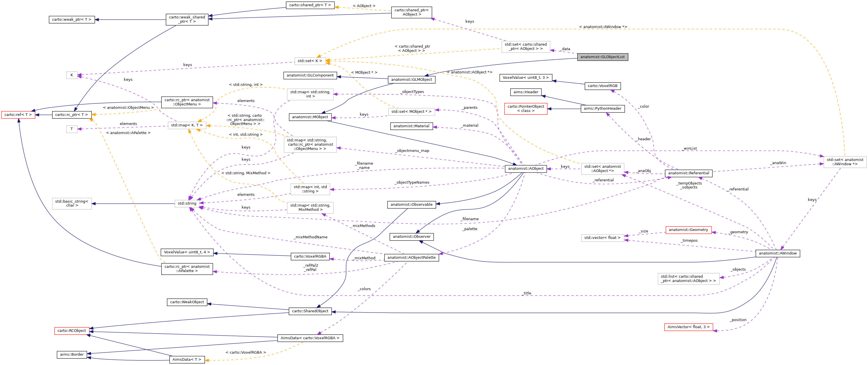
Task: Click the std::set< K > node
Action: [x=310, y=61]
